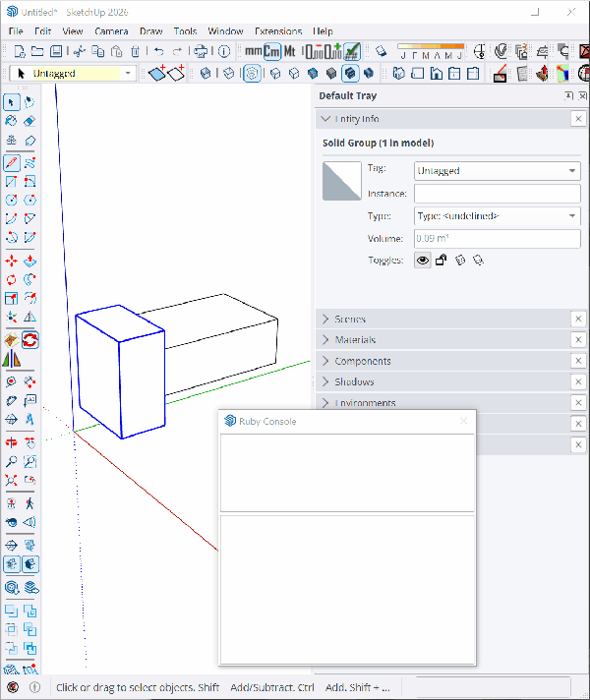Switch units to mm in toolbar
The image size is (590, 700).
coord(254,51)
